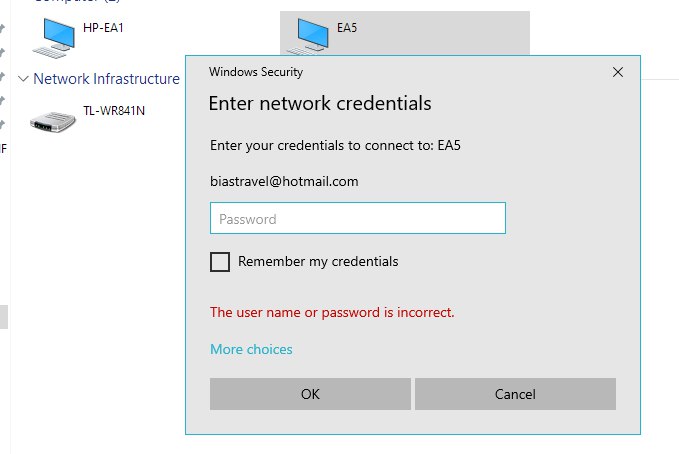
Task: Collapse the Network Infrastructure group chevron
Action: 23,79
